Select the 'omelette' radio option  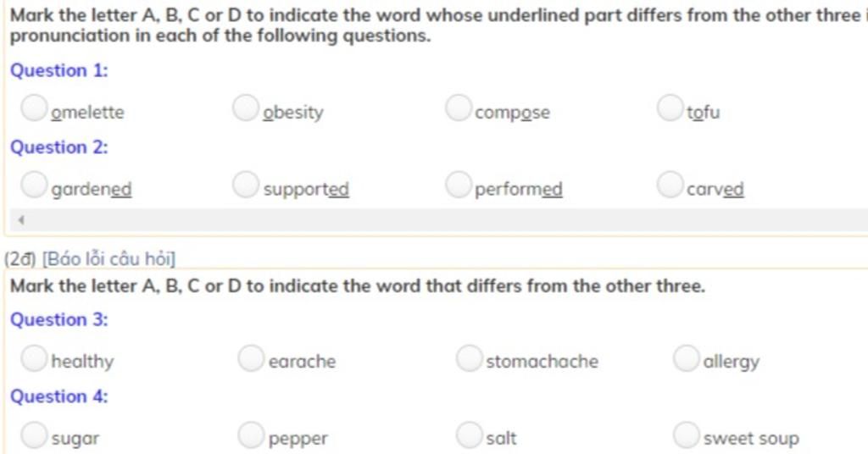(x=34, y=108)
